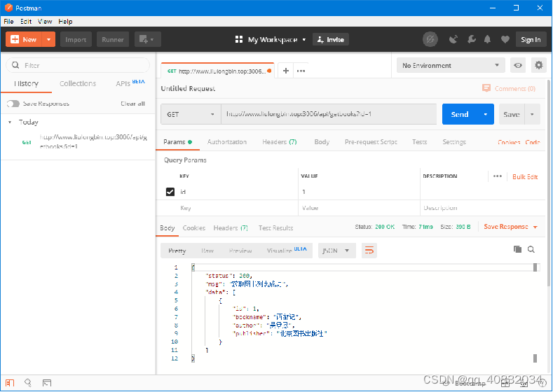The image size is (553, 392).
Task: Open the Save button dropdown arrow
Action: coord(532,114)
